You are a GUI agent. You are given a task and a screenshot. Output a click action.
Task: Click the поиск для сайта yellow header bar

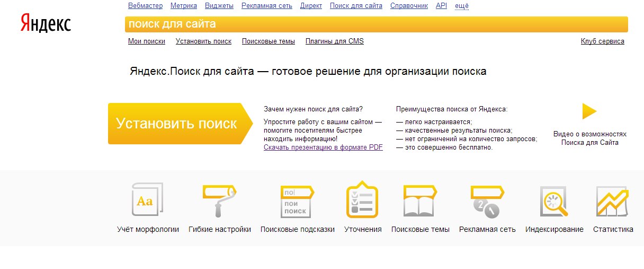click(x=377, y=24)
